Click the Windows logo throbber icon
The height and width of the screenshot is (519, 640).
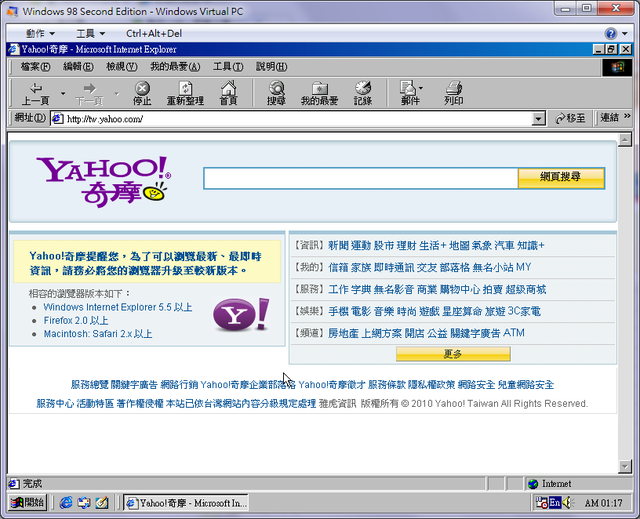(x=617, y=67)
